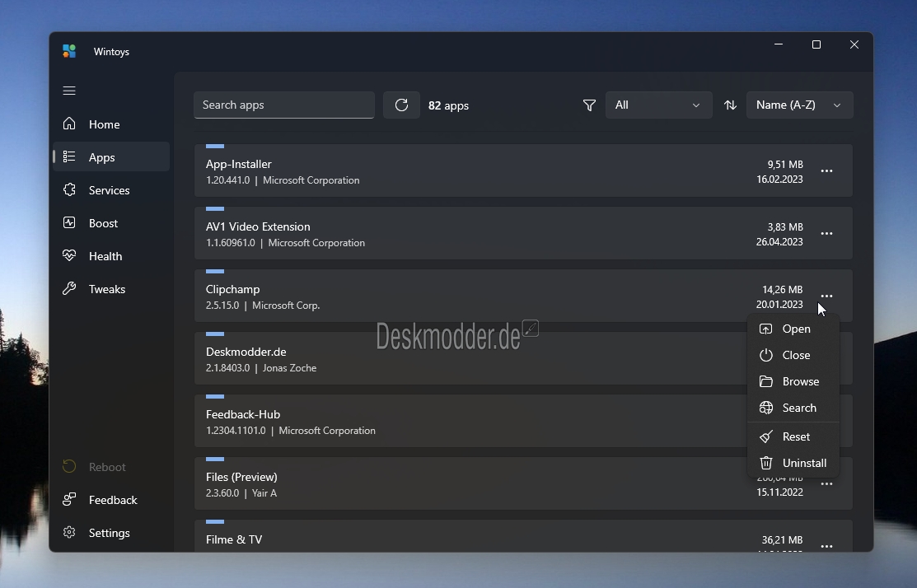Open more options for Files (Preview)
The image size is (917, 588).
pyautogui.click(x=826, y=484)
